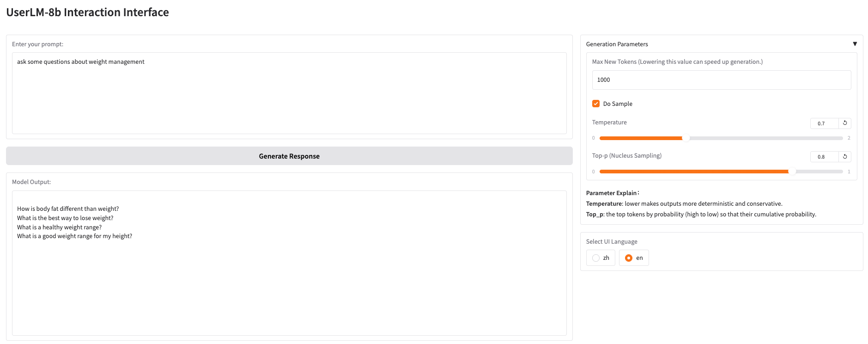Grab the Temperature slider handle
This screenshot has width=868, height=344.
(x=686, y=138)
